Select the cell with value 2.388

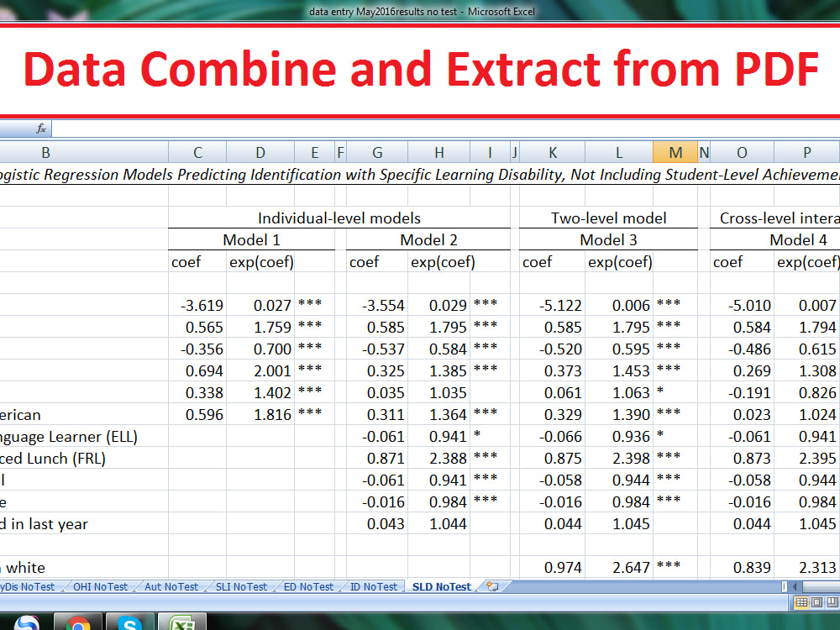pyautogui.click(x=438, y=459)
